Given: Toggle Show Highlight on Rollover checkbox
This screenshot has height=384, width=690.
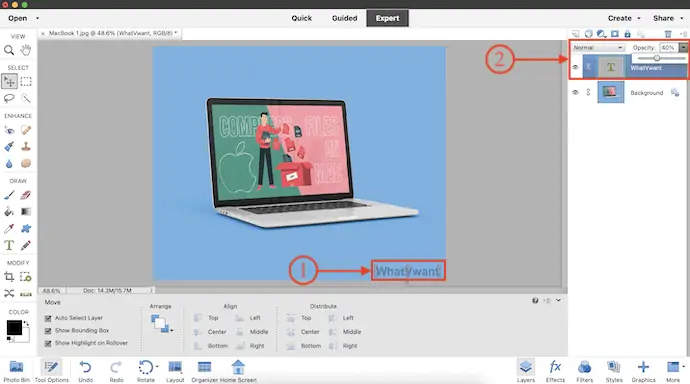Looking at the screenshot, I should point(48,343).
